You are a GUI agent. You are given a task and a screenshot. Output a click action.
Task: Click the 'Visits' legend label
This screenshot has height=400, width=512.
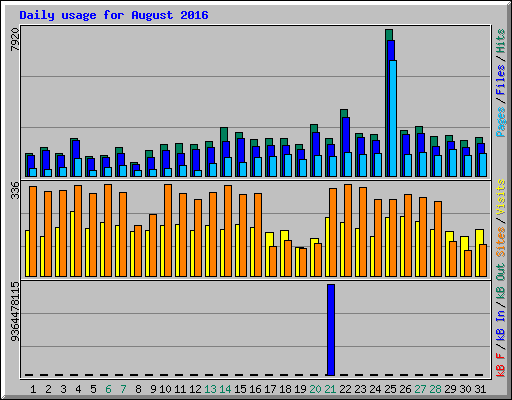501,197
